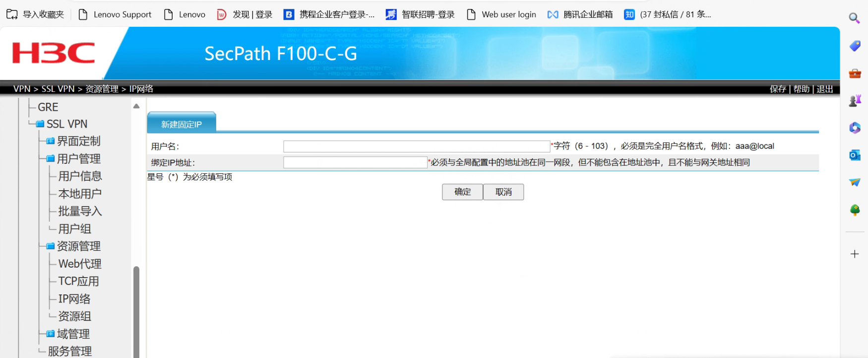Screen dimensions: 868x358
Task: Open the Lenovo Support bookmark
Action: [115, 14]
